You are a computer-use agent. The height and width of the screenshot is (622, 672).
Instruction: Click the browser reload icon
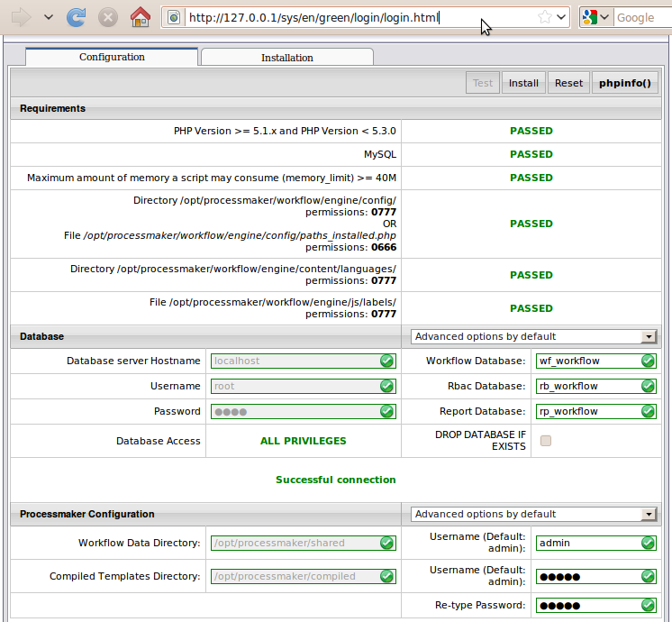(77, 17)
